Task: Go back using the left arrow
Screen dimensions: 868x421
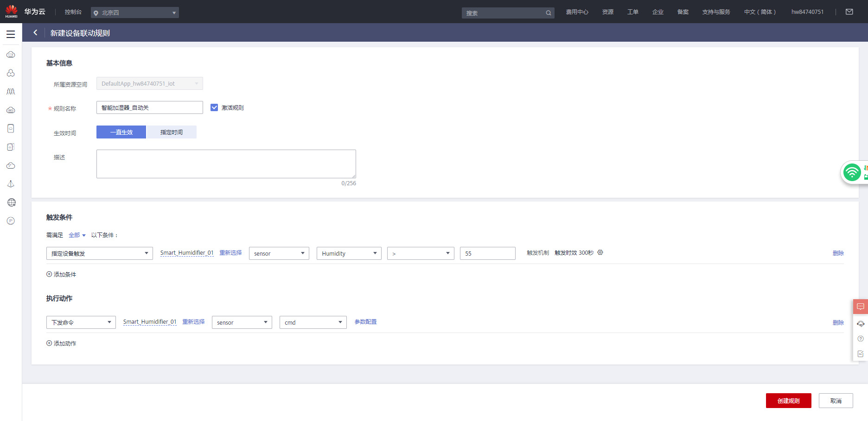Action: point(35,32)
